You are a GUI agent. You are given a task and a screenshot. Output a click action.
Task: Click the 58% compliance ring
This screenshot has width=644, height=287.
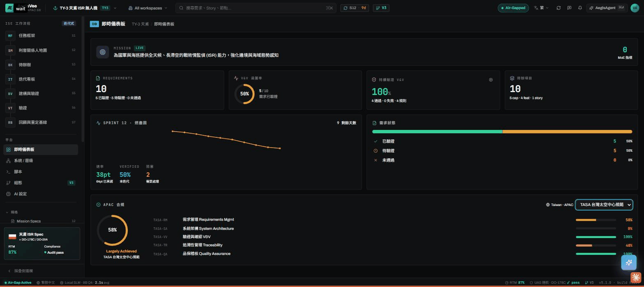point(113,230)
